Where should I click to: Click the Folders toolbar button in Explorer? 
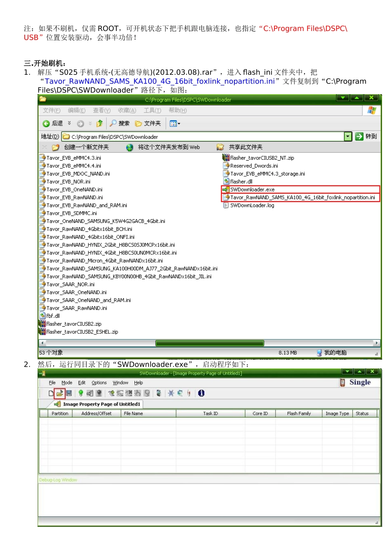148,123
